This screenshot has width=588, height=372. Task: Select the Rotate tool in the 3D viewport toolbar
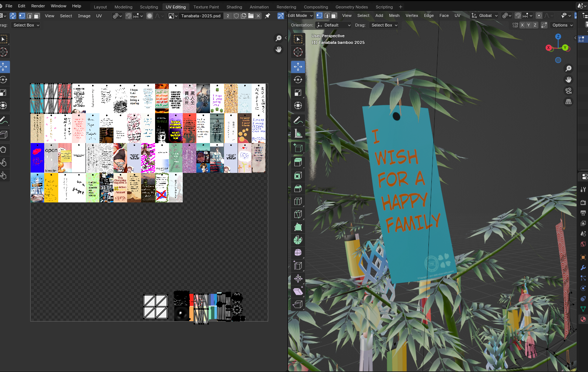(x=298, y=80)
